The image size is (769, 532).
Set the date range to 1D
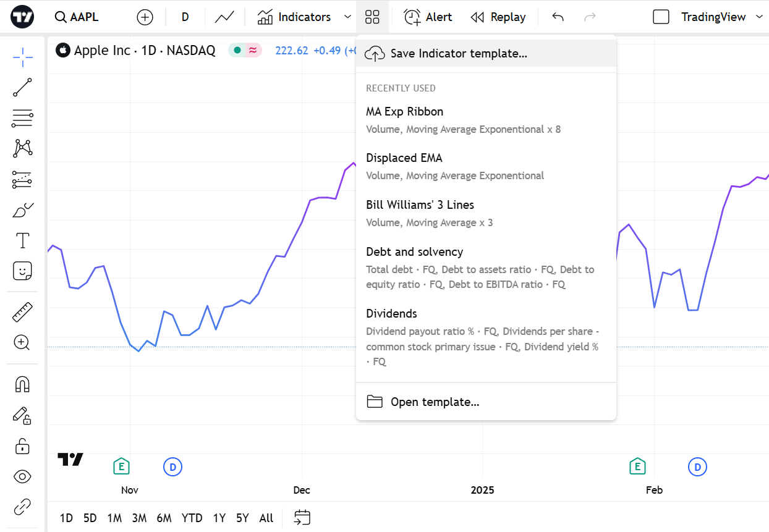coord(66,518)
